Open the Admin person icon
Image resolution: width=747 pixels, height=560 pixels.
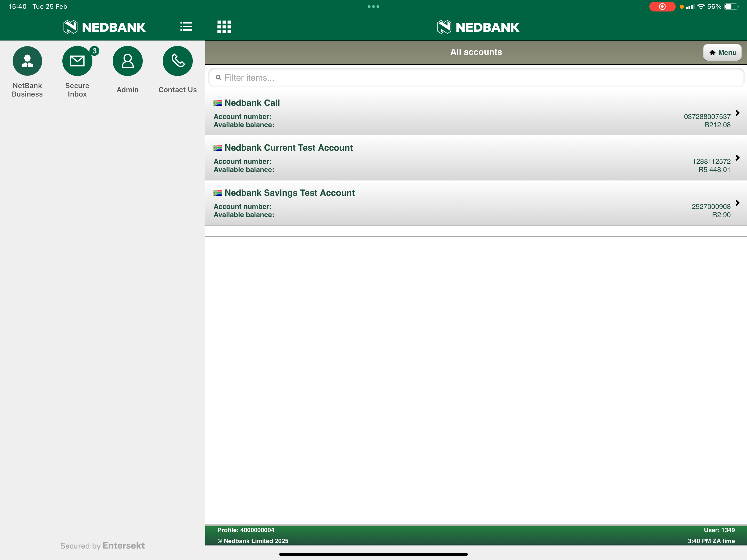[128, 61]
